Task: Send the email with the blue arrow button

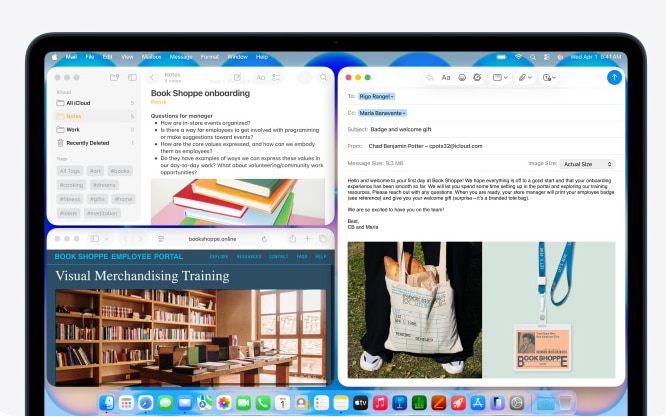Action: coord(614,77)
